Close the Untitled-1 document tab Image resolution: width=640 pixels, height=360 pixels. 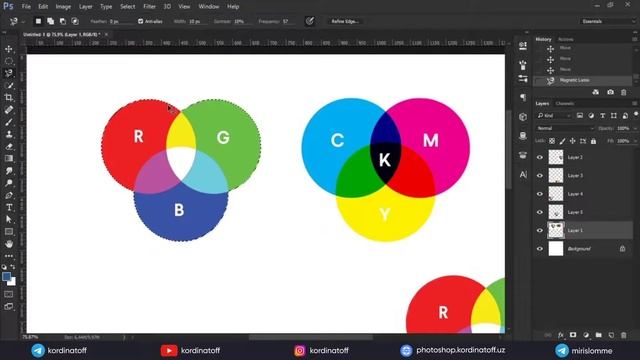click(106, 35)
